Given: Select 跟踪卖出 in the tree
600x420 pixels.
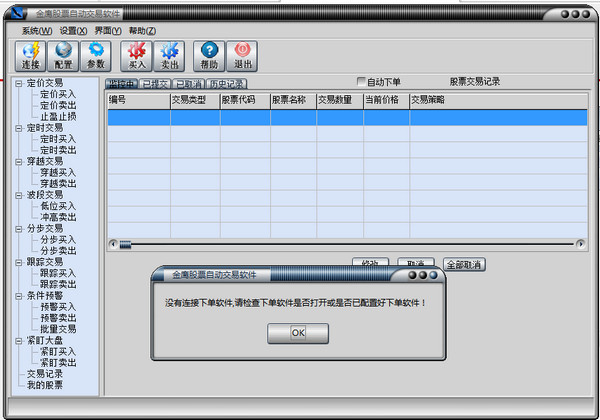Looking at the screenshot, I should coord(58,285).
